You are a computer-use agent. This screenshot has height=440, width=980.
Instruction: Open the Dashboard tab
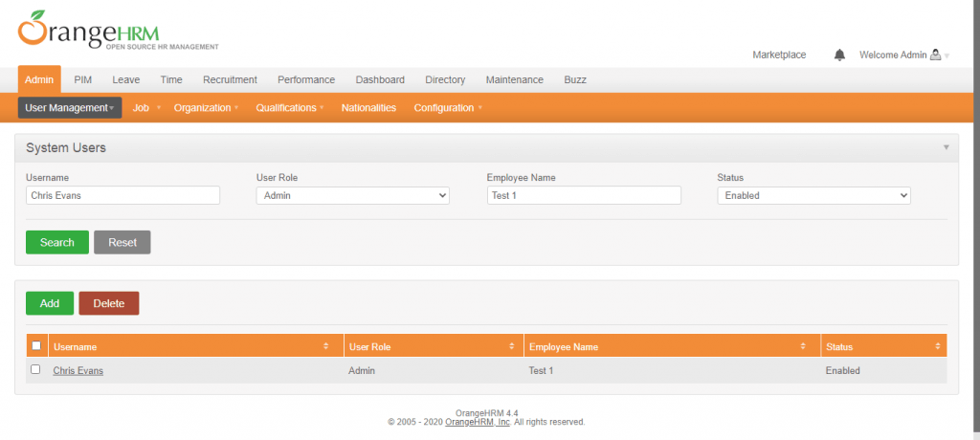(380, 79)
